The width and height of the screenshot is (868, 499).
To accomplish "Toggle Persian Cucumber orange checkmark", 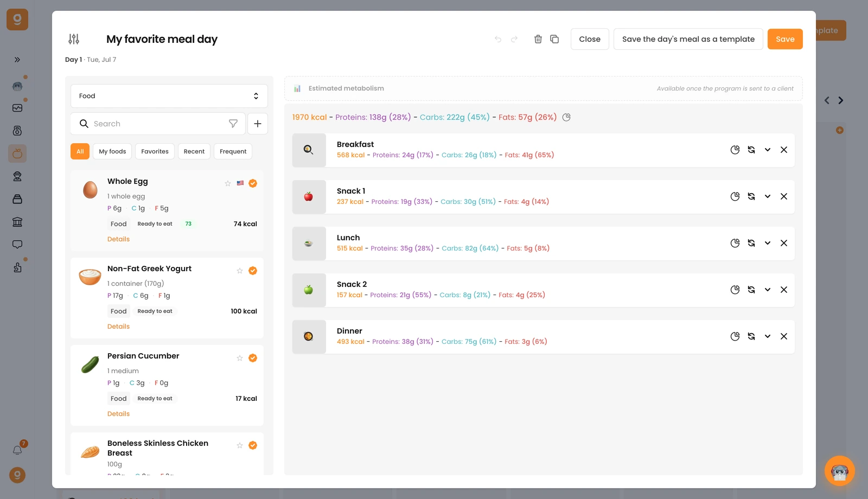I will (x=253, y=358).
